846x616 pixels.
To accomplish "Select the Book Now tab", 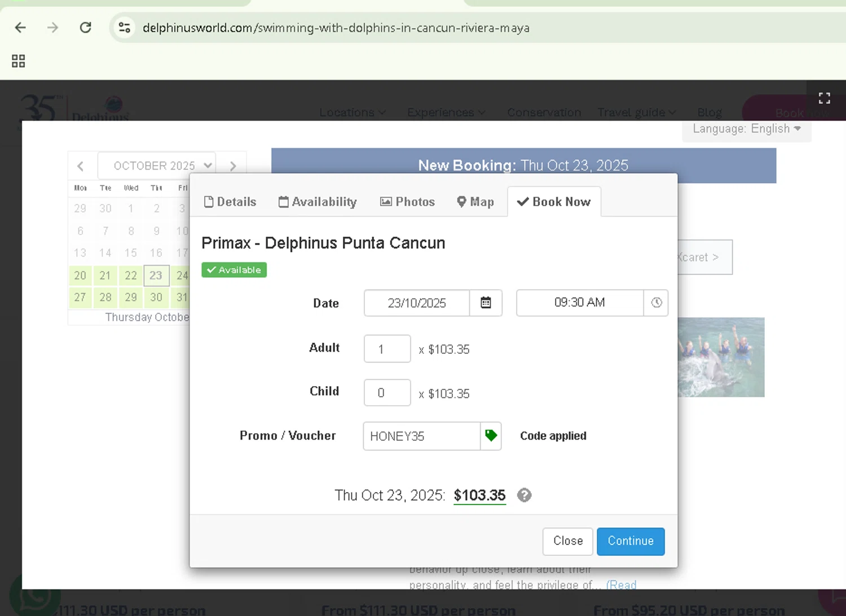I will pos(554,202).
